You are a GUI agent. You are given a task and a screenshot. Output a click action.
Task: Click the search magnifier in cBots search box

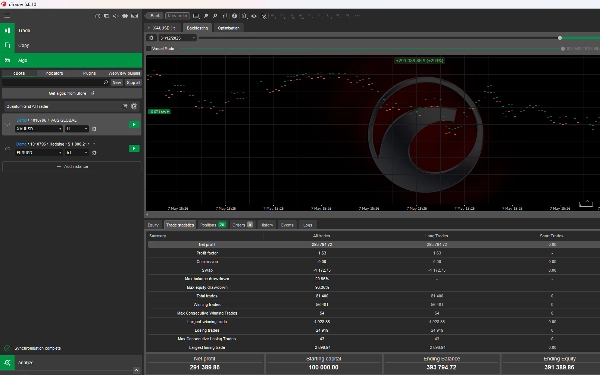click(106, 82)
